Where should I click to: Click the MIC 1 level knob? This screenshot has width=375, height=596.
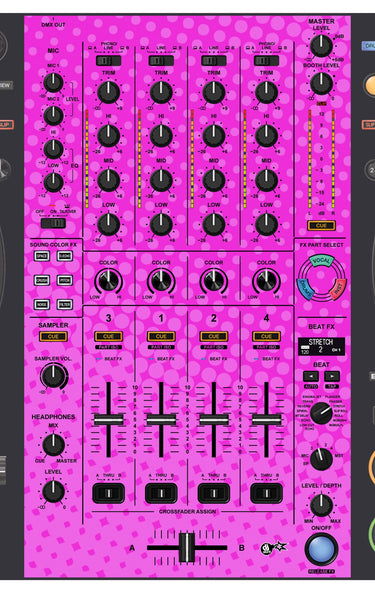click(x=53, y=82)
